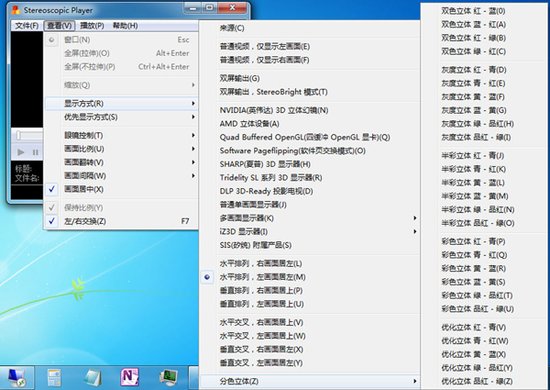Select 窗口(N) radio menu entry
The image size is (550, 390).
pos(121,40)
